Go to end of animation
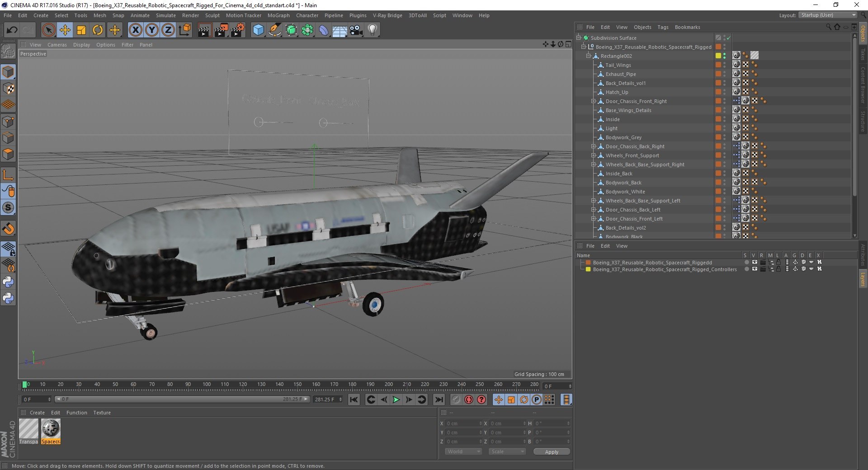Image resolution: width=868 pixels, height=470 pixels. point(439,399)
